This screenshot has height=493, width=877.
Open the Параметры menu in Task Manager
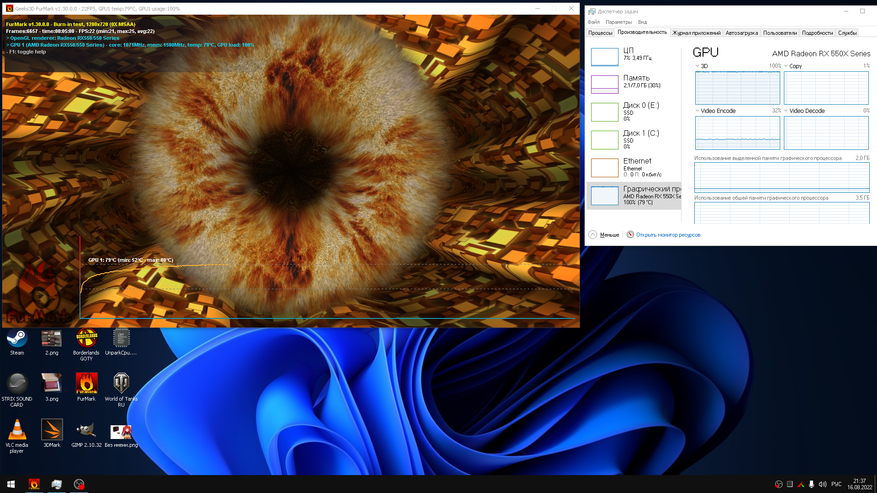(619, 22)
